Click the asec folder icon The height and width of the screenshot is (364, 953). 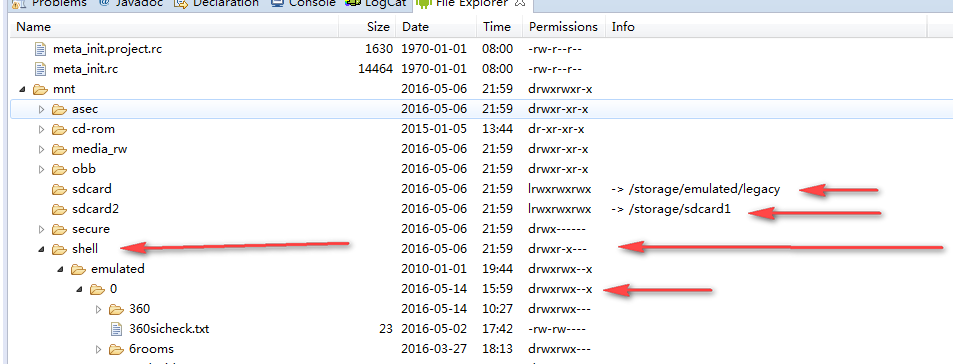[59, 109]
